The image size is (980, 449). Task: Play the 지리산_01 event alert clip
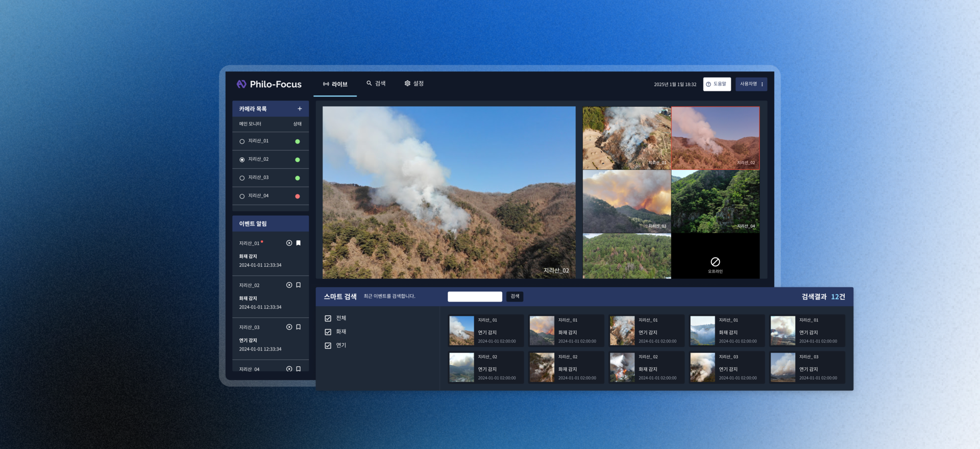coord(289,243)
